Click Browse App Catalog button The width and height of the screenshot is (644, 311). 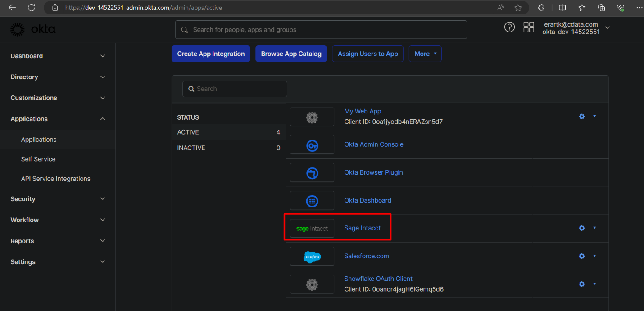[x=291, y=54]
